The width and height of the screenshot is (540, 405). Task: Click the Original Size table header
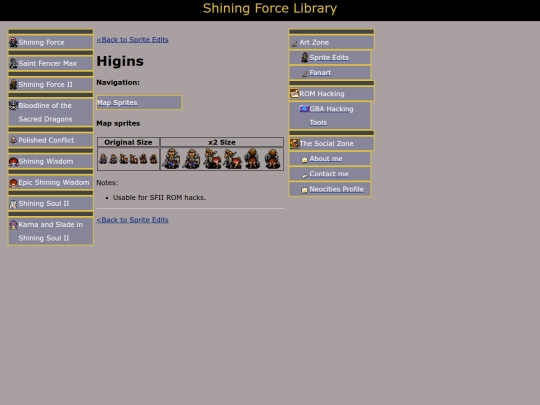[x=128, y=142]
